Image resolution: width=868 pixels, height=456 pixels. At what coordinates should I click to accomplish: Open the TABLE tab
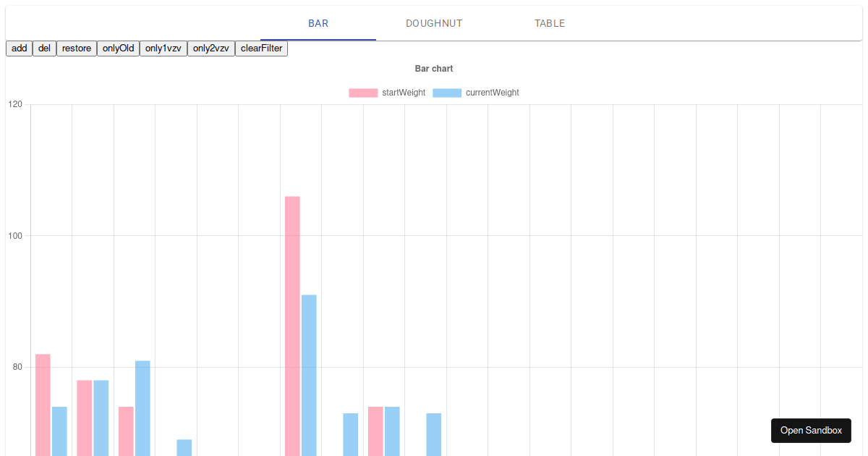click(550, 23)
